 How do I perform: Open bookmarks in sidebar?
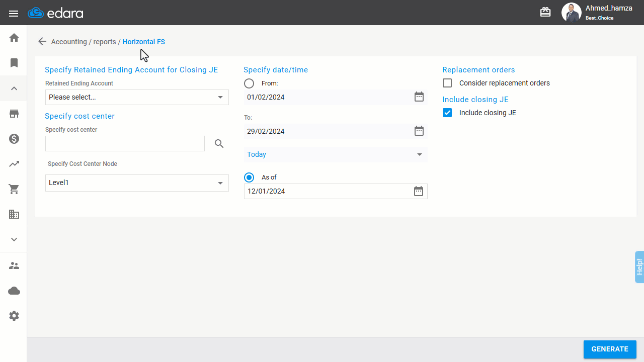tap(14, 63)
